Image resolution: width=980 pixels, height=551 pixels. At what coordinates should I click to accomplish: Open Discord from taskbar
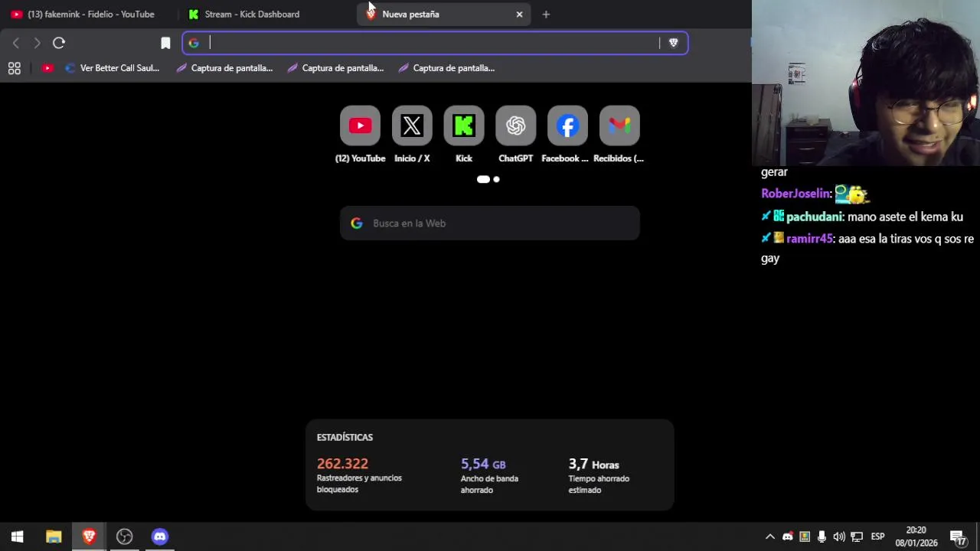(159, 536)
